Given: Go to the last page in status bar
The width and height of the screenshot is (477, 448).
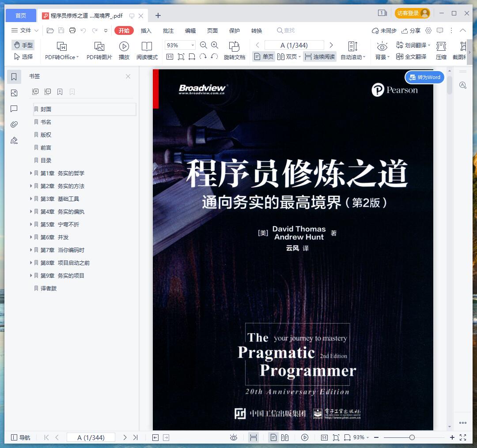Looking at the screenshot, I should [136, 437].
